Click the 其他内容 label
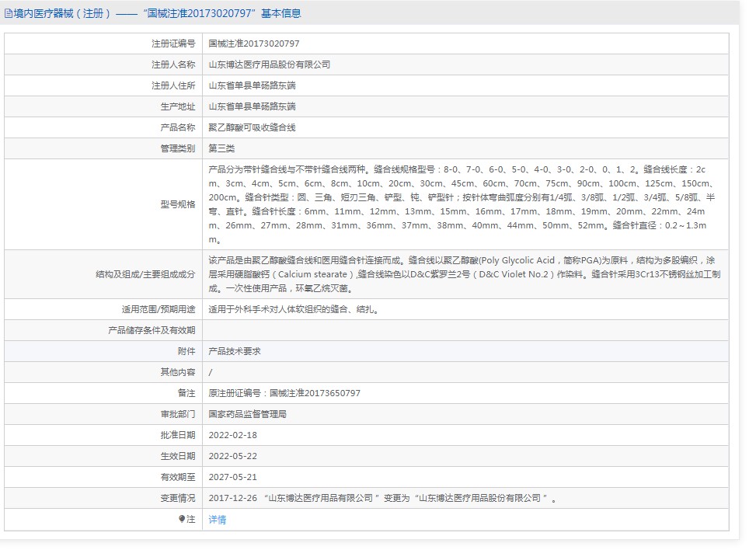756x550 pixels. click(177, 372)
